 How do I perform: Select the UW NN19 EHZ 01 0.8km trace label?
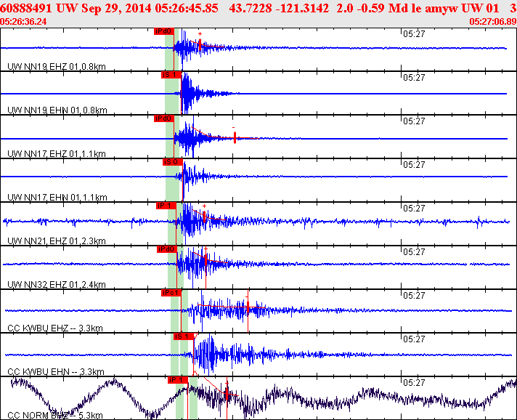coord(57,66)
